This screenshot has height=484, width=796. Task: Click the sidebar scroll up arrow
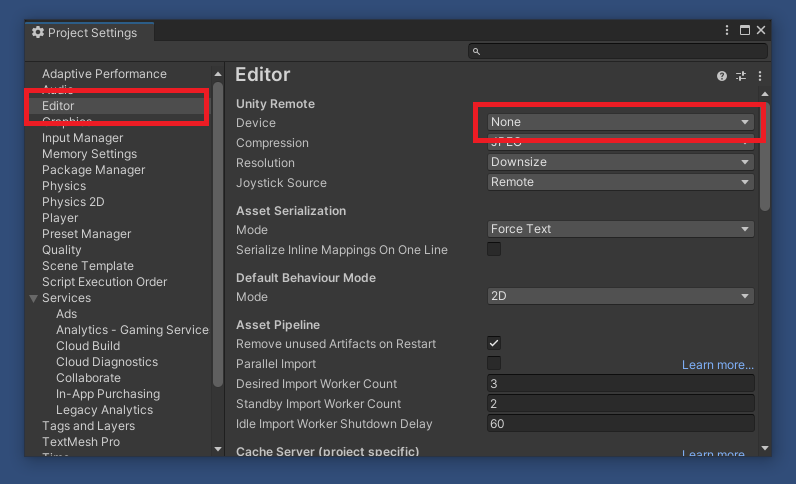coord(218,74)
